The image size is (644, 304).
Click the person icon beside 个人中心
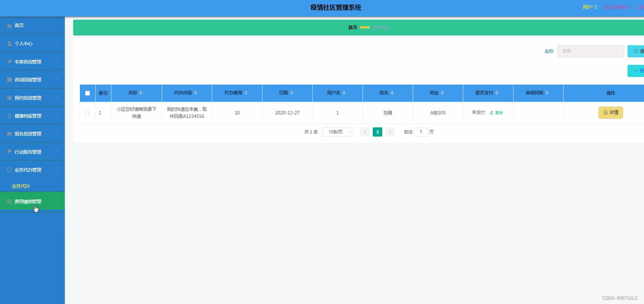click(x=9, y=44)
